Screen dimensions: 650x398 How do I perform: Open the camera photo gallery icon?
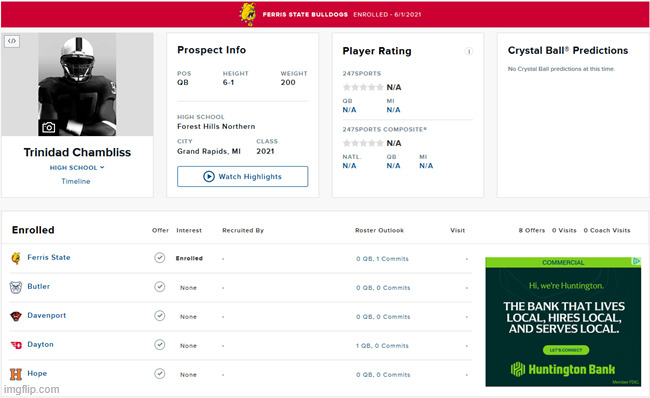click(x=49, y=127)
